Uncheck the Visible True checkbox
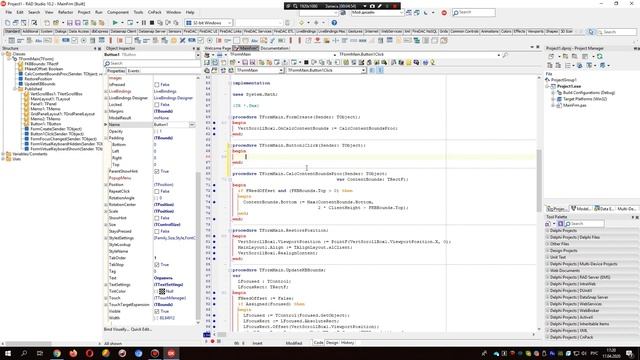640x360 pixels. pos(157,311)
